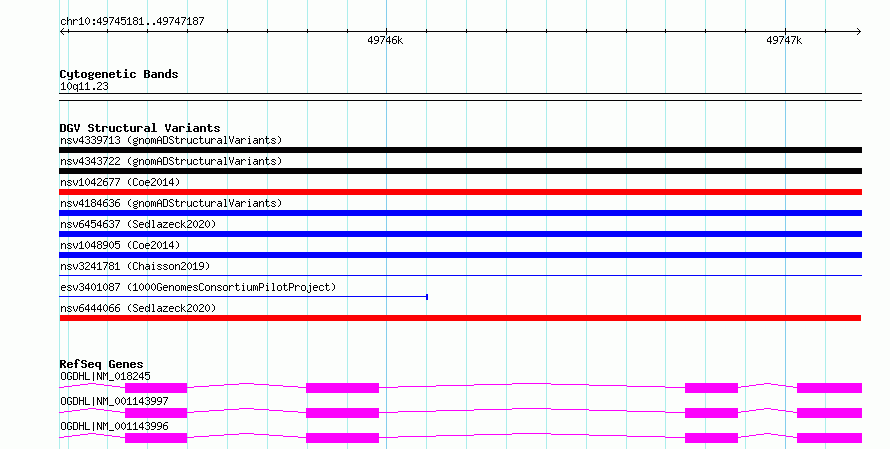Select the red bar for nsv6444066
This screenshot has width=890, height=449.
tap(460, 318)
